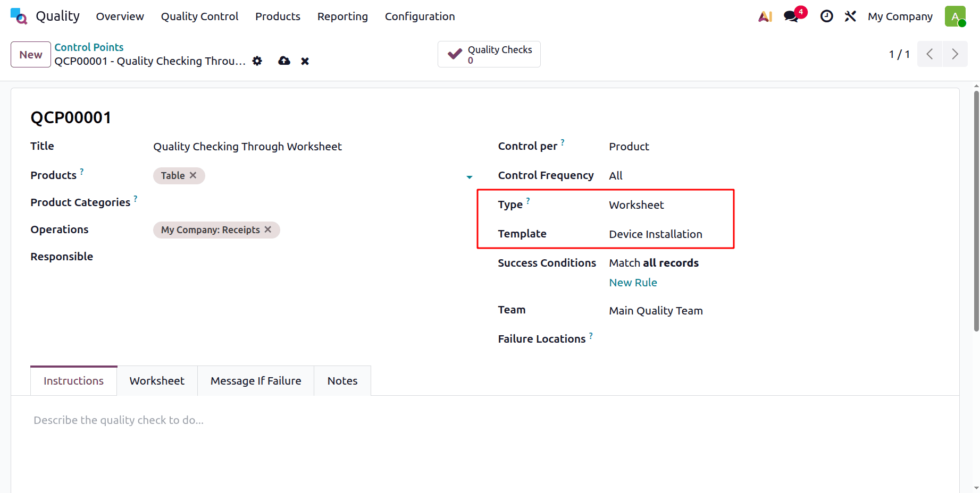Open the Configuration menu
Screen dimensions: 980x493
coord(420,16)
